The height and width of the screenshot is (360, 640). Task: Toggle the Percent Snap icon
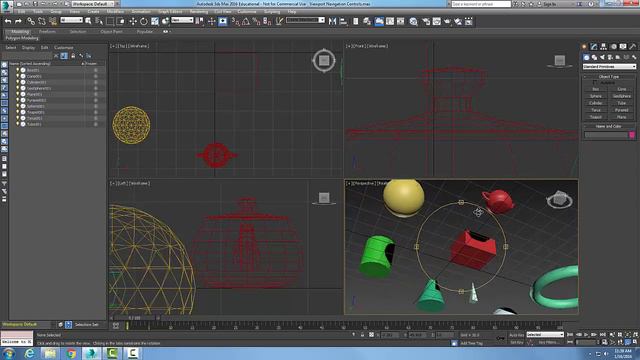coord(256,21)
